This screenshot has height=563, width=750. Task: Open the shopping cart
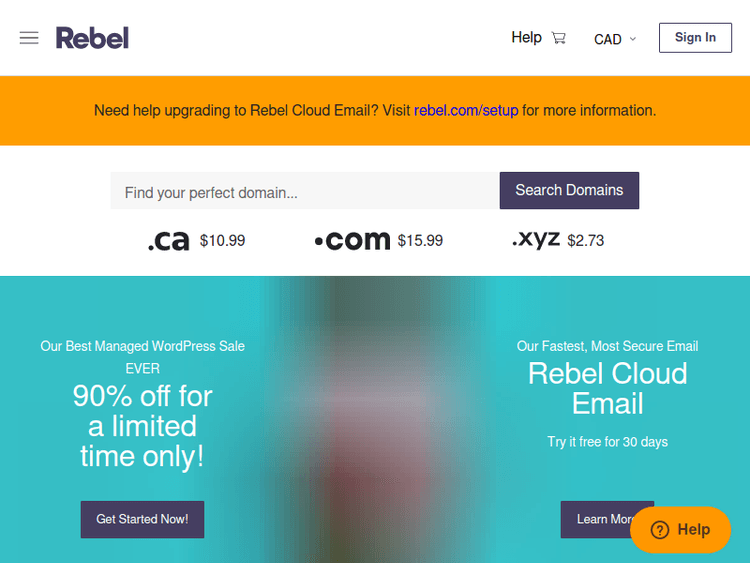point(559,38)
